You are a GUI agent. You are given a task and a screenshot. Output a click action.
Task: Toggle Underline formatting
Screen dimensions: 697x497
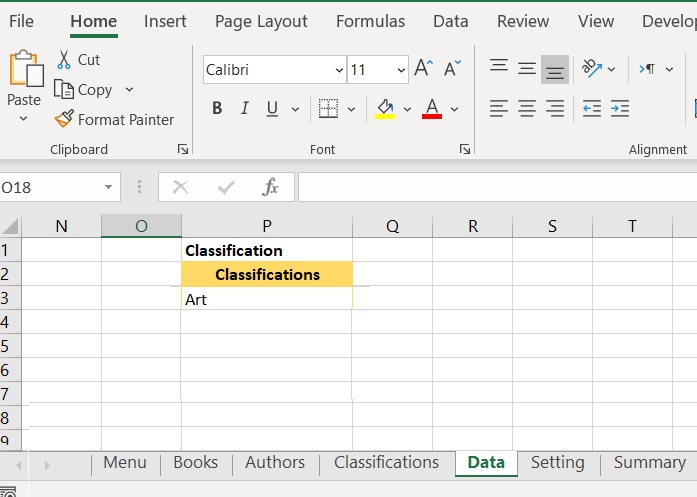pyautogui.click(x=272, y=109)
